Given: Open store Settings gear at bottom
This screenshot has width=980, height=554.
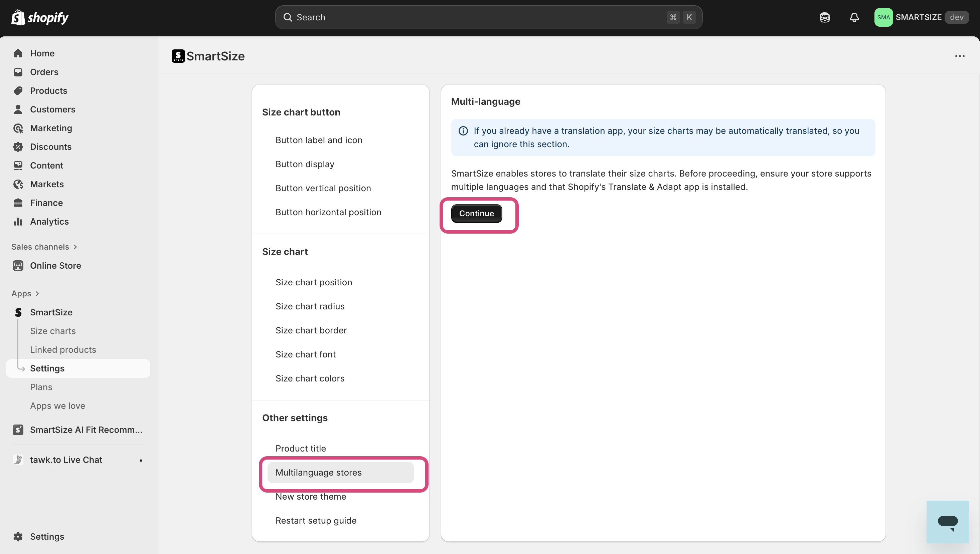Looking at the screenshot, I should 18,537.
